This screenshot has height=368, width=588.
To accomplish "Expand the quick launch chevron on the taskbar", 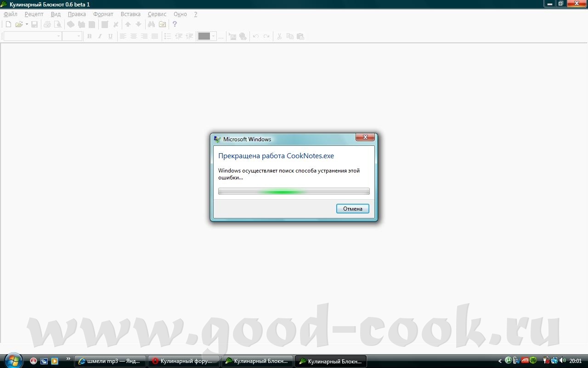I will pyautogui.click(x=68, y=359).
